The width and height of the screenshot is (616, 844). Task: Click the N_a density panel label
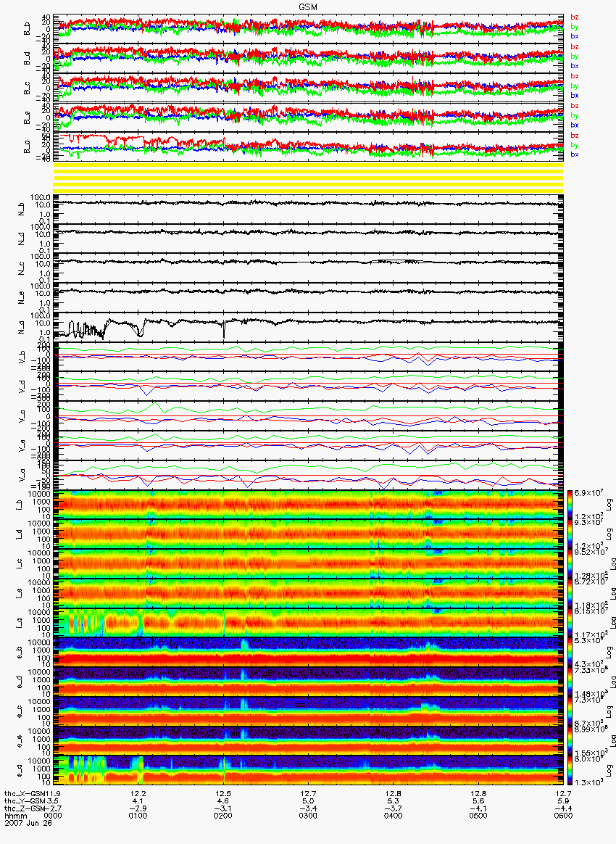click(22, 326)
